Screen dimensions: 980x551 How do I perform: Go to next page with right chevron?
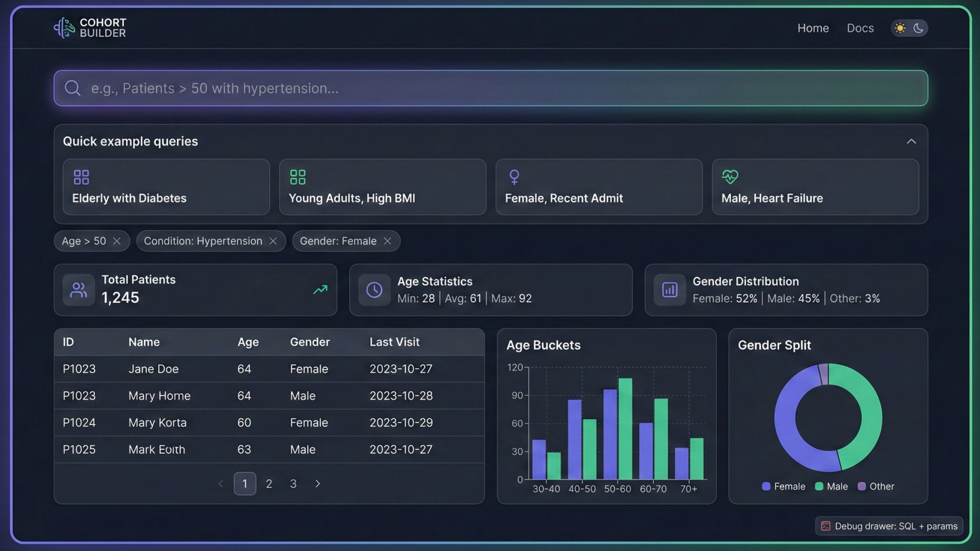[x=317, y=484]
